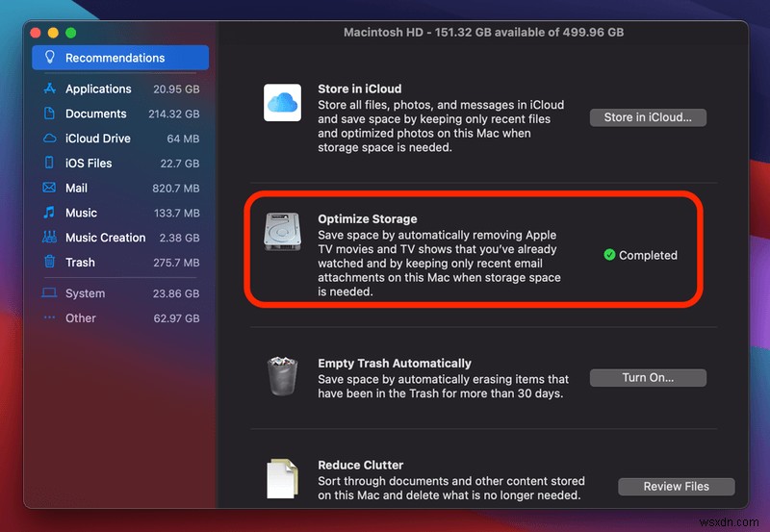Close the storage management window
Image resolution: width=770 pixels, height=532 pixels.
(x=36, y=33)
